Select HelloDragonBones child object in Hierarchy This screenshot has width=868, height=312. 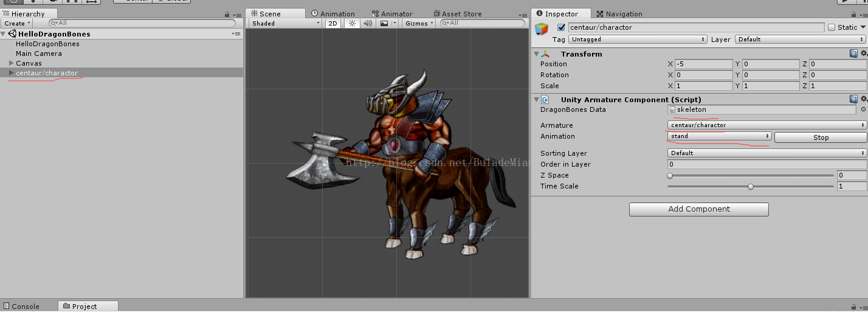tap(47, 44)
